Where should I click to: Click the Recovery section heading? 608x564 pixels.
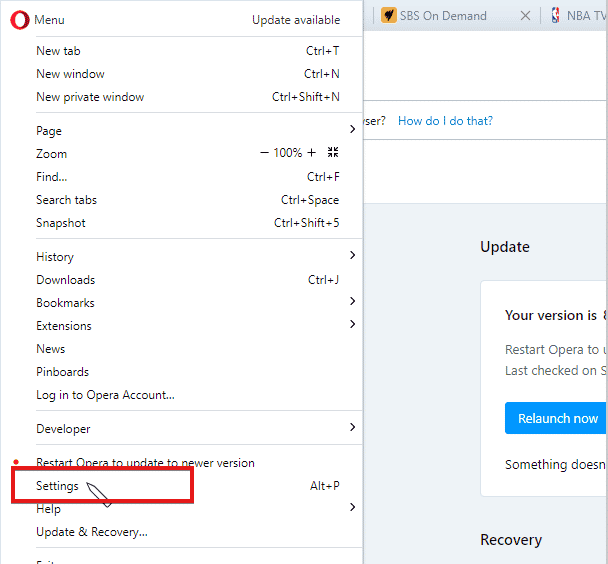[x=511, y=540]
